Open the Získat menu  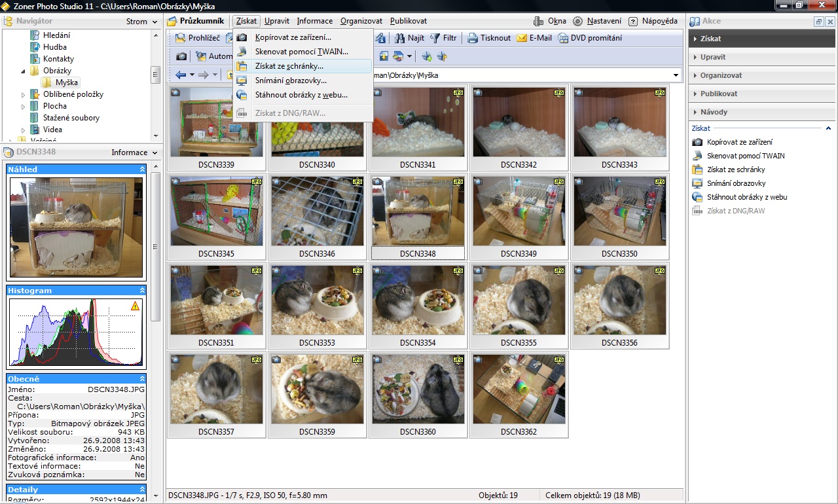tap(247, 21)
